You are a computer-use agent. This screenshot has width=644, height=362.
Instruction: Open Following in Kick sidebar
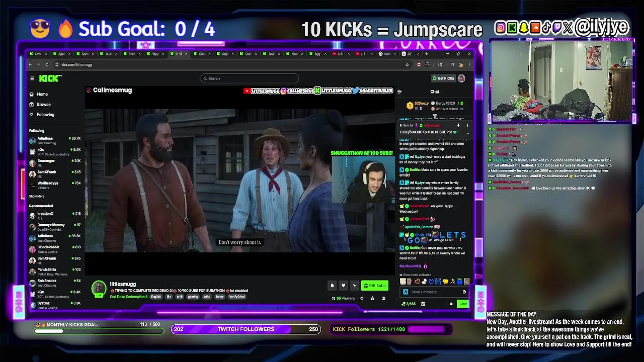pyautogui.click(x=41, y=115)
